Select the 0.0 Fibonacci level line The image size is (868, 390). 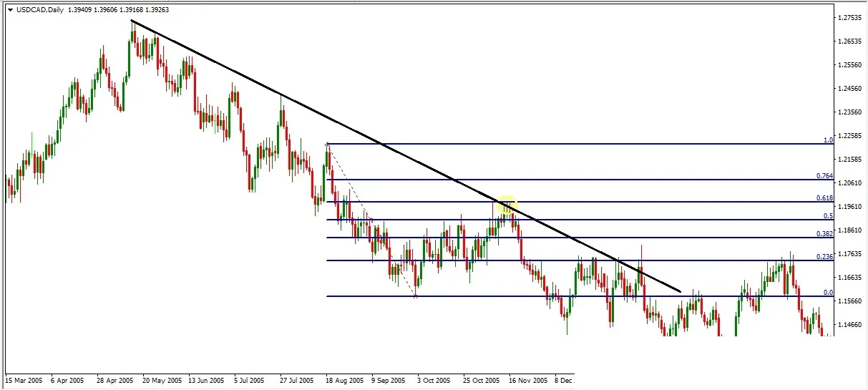coord(581,296)
